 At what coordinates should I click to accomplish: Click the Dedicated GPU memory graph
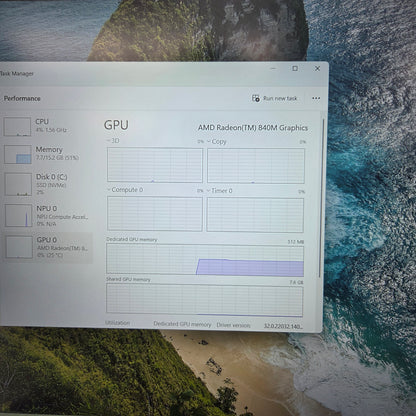tap(205, 260)
